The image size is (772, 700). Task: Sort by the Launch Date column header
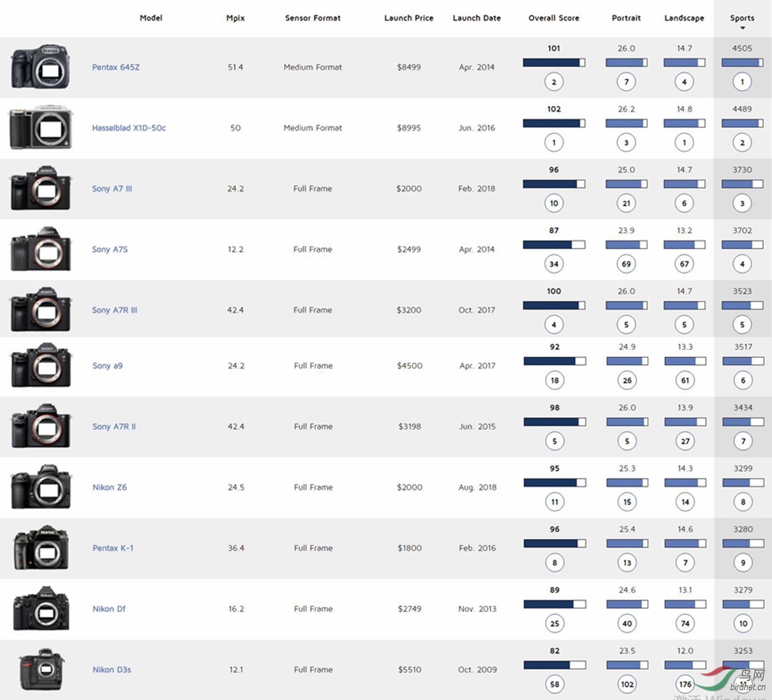point(477,18)
